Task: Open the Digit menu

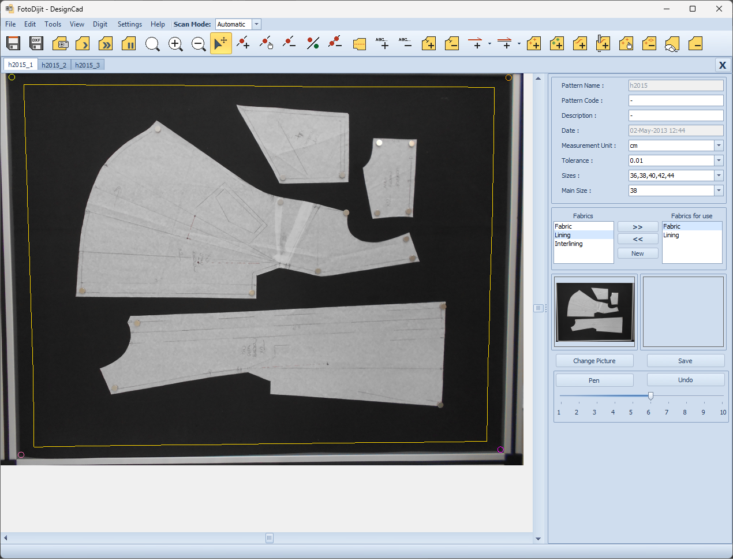Action: [x=100, y=24]
